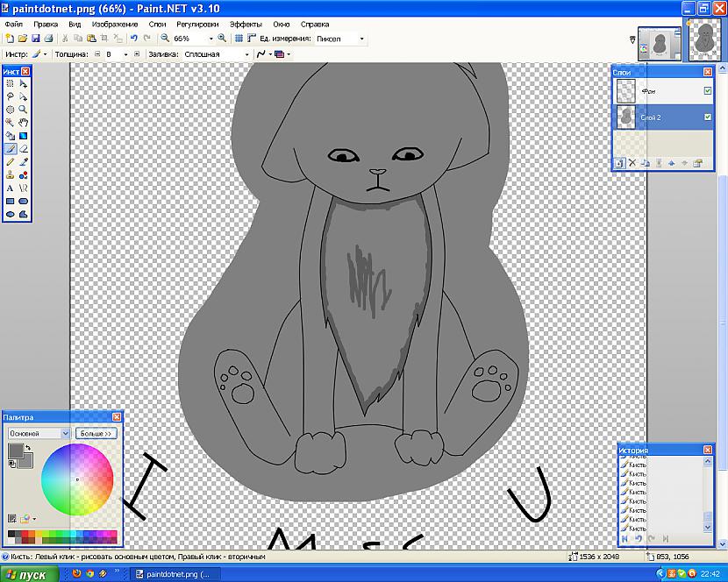Click Add New Layer button in layers panel
The image size is (728, 582).
tap(619, 163)
